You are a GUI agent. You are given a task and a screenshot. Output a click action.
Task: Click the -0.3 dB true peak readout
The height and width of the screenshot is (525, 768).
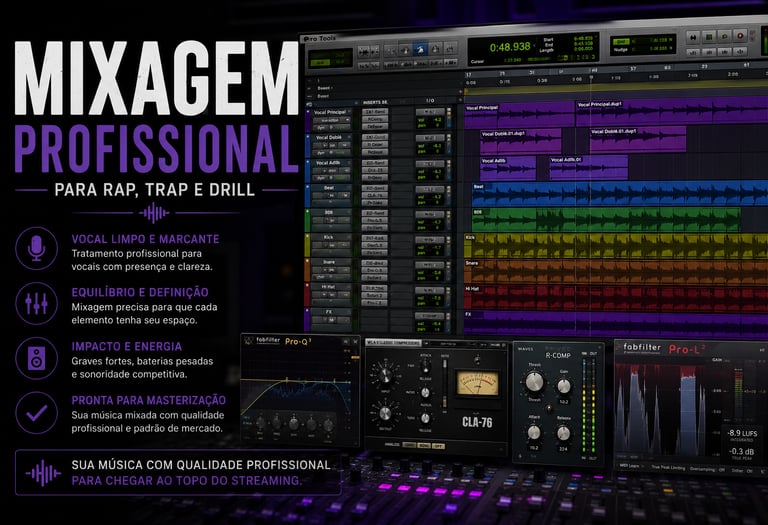tap(742, 453)
